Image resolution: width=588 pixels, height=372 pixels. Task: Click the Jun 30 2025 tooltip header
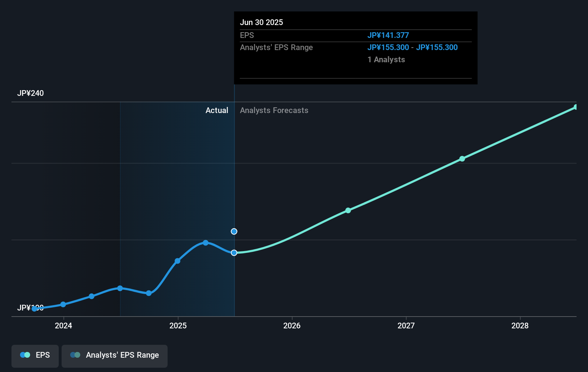coord(262,22)
